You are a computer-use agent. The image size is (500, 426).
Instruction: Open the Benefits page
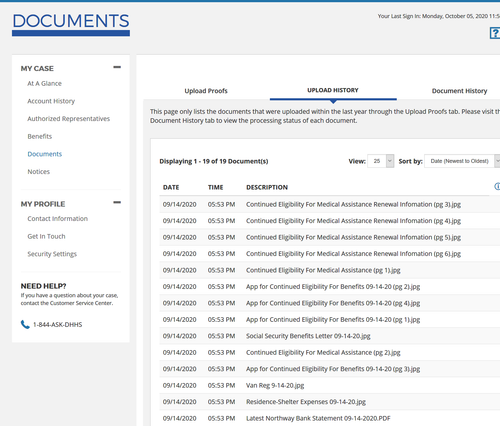pyautogui.click(x=40, y=136)
